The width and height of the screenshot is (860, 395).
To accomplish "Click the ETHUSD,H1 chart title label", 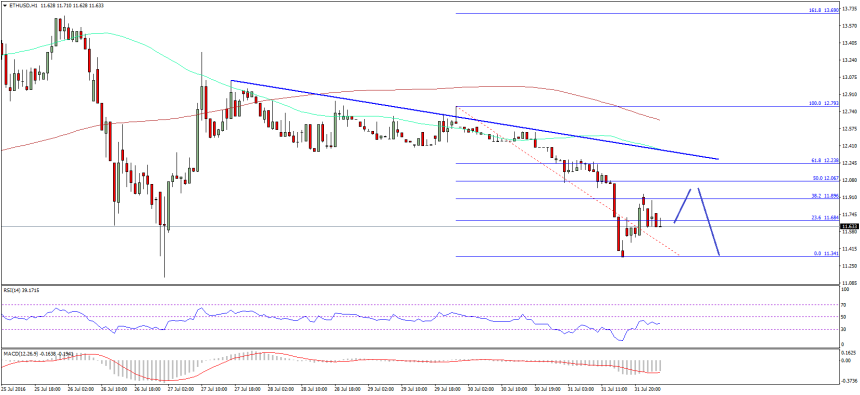I will coord(23,4).
